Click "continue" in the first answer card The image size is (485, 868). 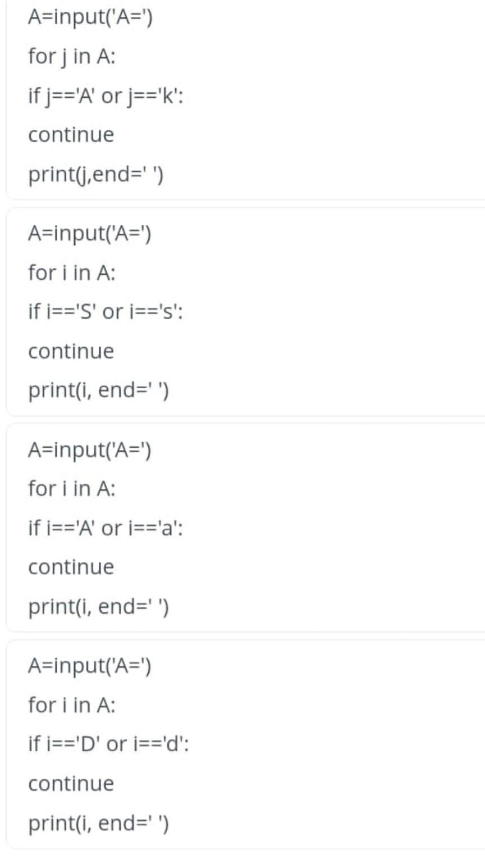coord(71,135)
